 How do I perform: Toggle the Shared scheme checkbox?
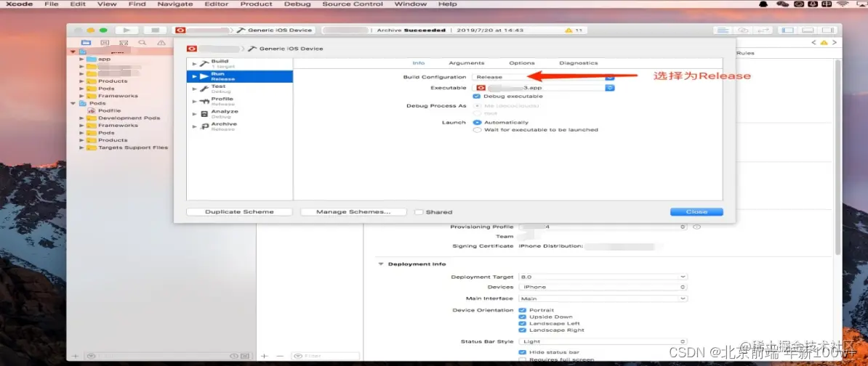click(419, 212)
